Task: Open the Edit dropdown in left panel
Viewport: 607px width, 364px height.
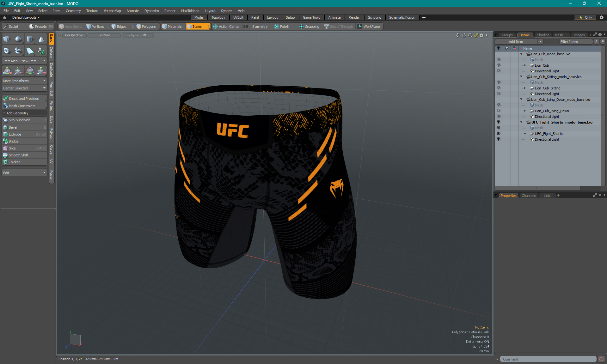Action: click(24, 173)
